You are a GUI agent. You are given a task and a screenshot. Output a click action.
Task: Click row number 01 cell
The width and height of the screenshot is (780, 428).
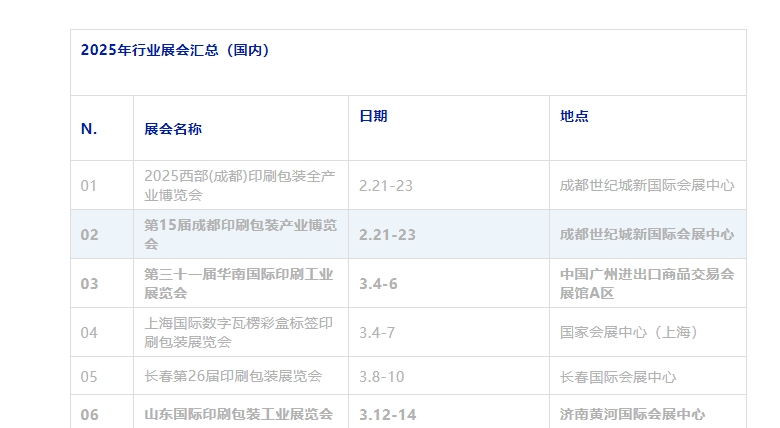click(89, 186)
